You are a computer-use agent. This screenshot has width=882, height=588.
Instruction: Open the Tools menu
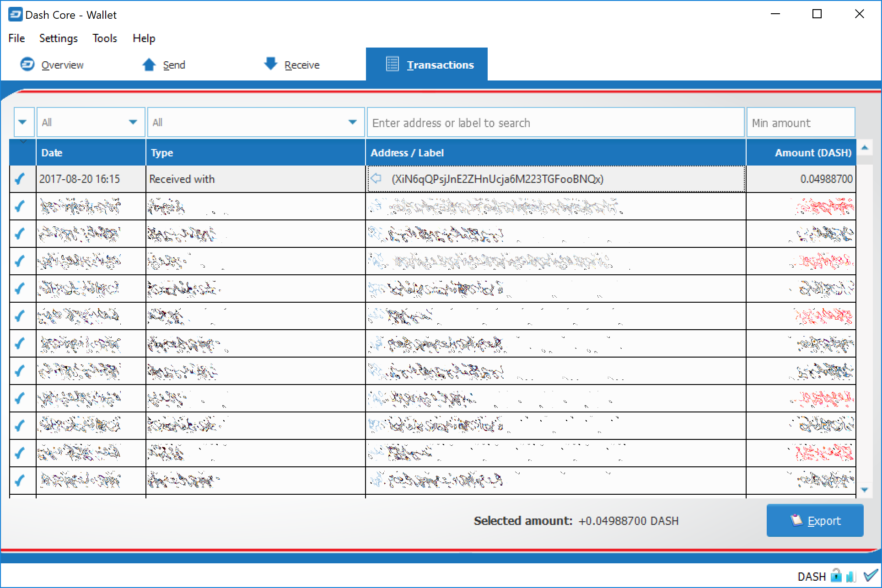point(104,38)
